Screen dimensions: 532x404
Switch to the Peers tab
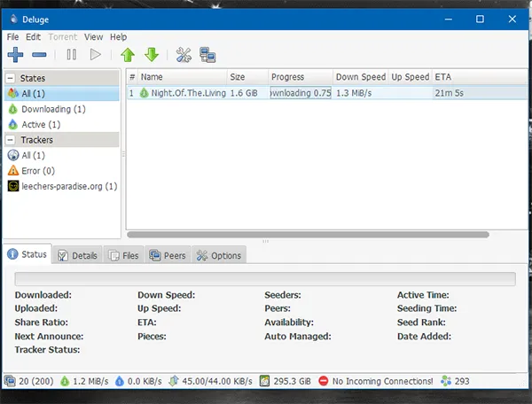point(168,255)
